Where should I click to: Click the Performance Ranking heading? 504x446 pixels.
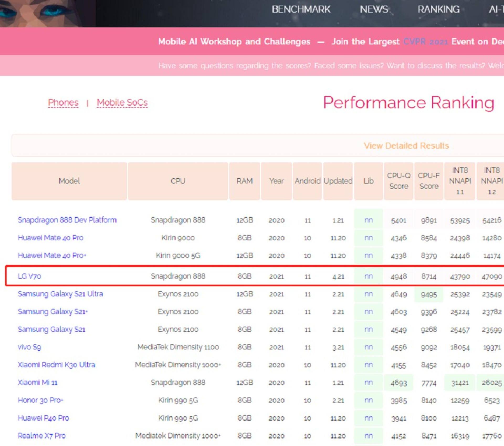(409, 103)
